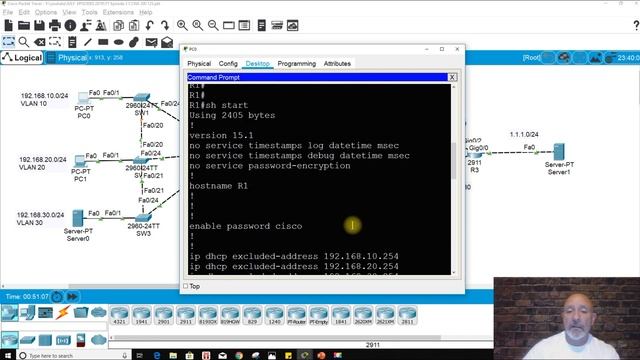The width and height of the screenshot is (640, 360).
Task: Open a file with the folder icon
Action: [x=24, y=26]
